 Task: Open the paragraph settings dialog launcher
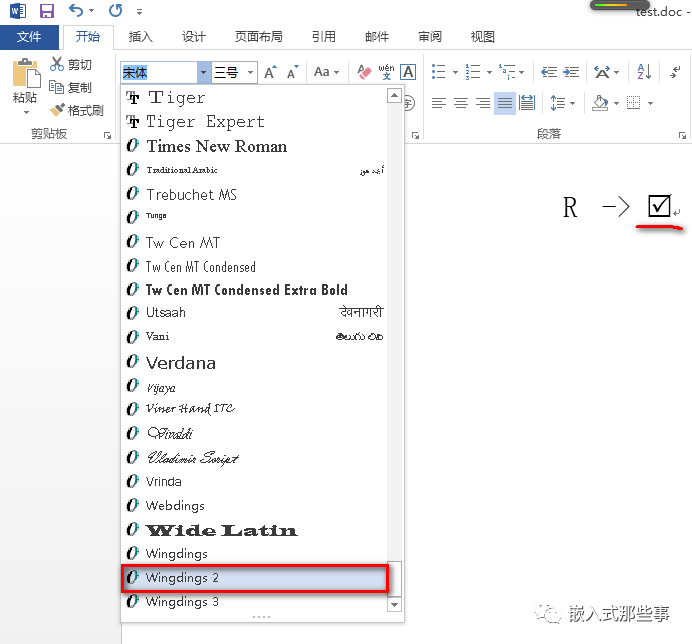682,136
